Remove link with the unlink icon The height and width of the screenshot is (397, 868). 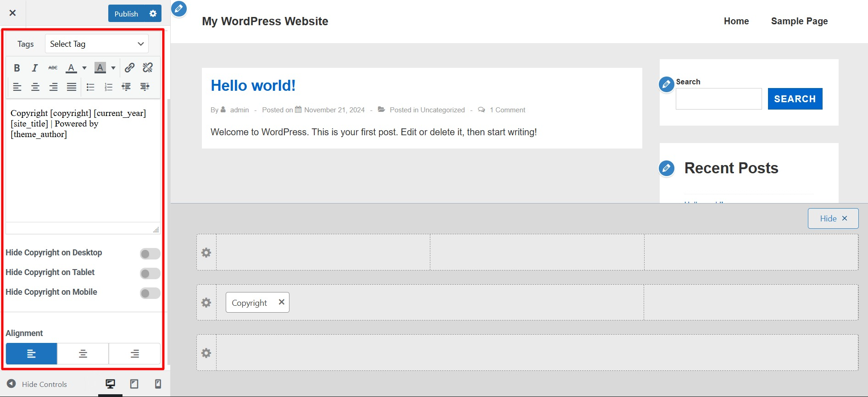pos(148,68)
